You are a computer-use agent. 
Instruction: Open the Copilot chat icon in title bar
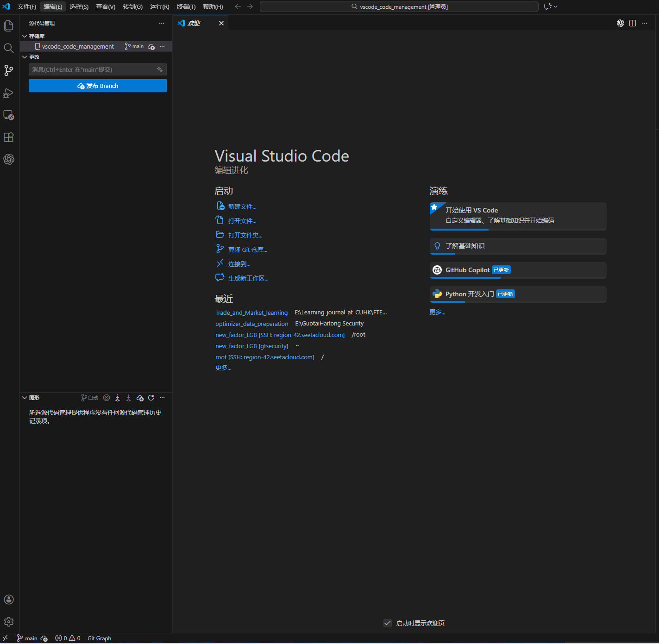(548, 6)
